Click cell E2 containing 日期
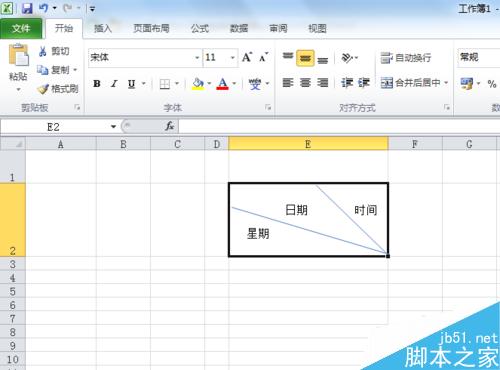 tap(308, 220)
